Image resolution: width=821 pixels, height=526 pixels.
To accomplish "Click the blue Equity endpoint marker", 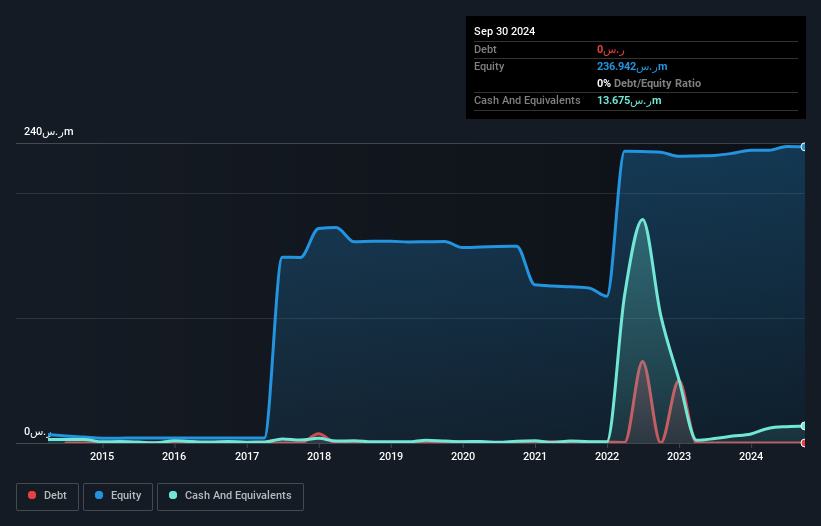I will click(804, 147).
